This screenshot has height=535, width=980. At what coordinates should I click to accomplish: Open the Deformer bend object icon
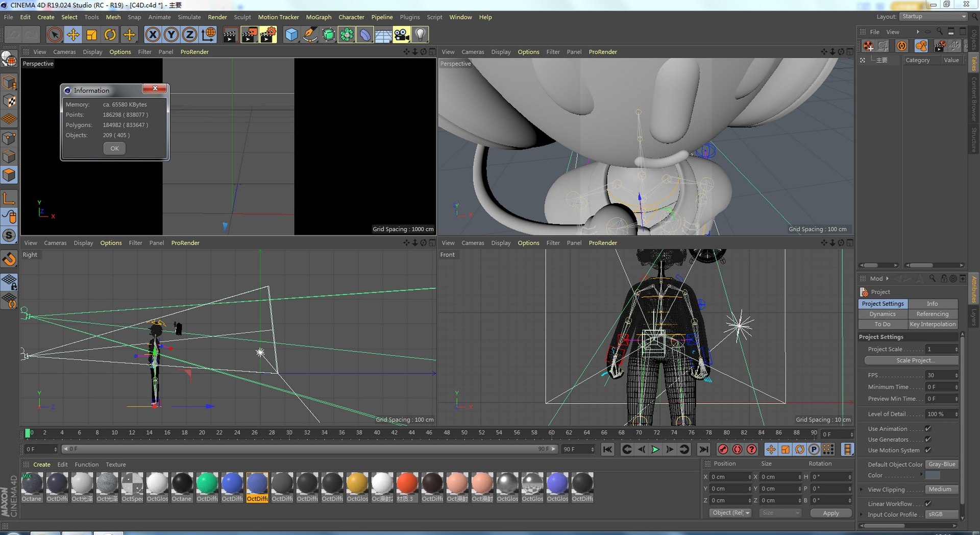(x=365, y=35)
